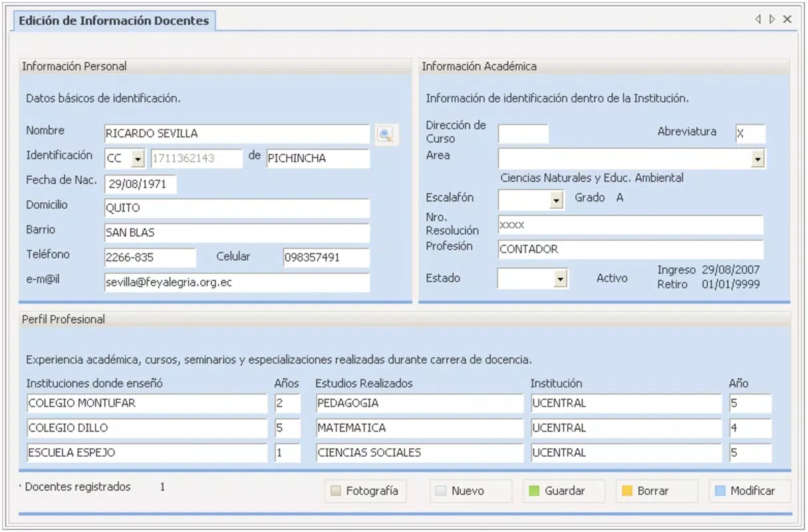Click the Nombre field with RICARDO SEVILLA

point(237,134)
